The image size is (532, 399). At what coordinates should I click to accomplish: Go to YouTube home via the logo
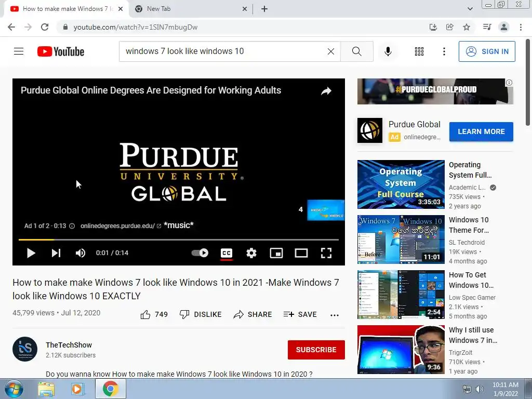tap(61, 51)
